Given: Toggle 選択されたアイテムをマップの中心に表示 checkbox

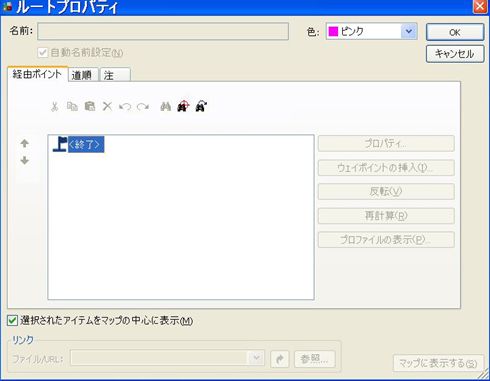Looking at the screenshot, I should point(12,321).
